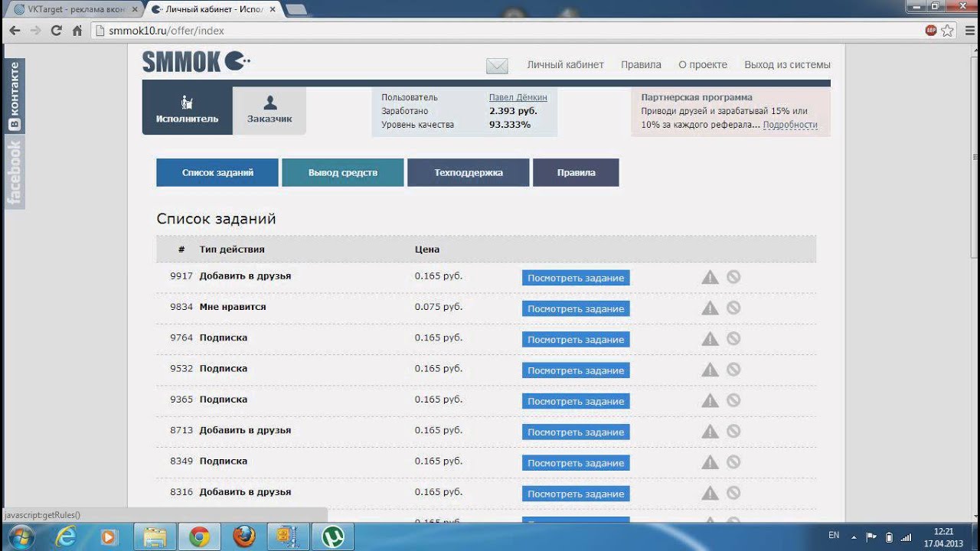This screenshot has height=551, width=980.
Task: Switch to the Заказчик role tab
Action: (x=269, y=110)
